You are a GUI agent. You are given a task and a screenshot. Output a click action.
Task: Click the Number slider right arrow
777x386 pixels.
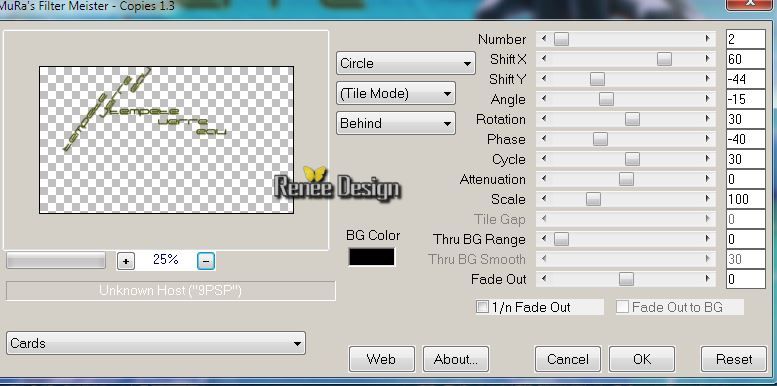point(708,39)
